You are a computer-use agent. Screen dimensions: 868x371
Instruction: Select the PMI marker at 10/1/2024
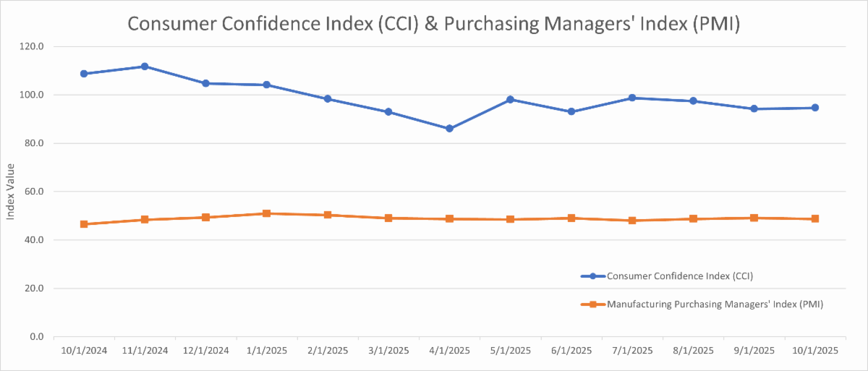tap(84, 224)
